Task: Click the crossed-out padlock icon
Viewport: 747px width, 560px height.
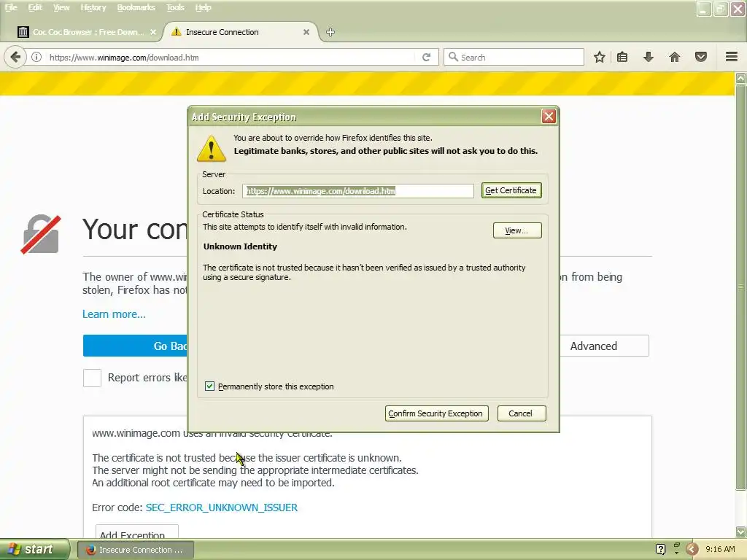Action: tap(42, 234)
